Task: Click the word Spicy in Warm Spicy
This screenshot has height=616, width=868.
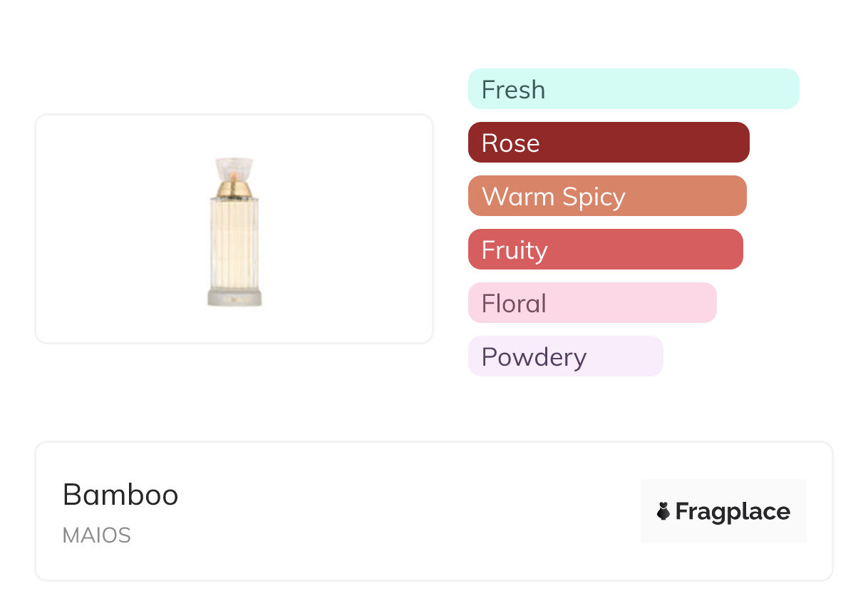Action: click(593, 197)
